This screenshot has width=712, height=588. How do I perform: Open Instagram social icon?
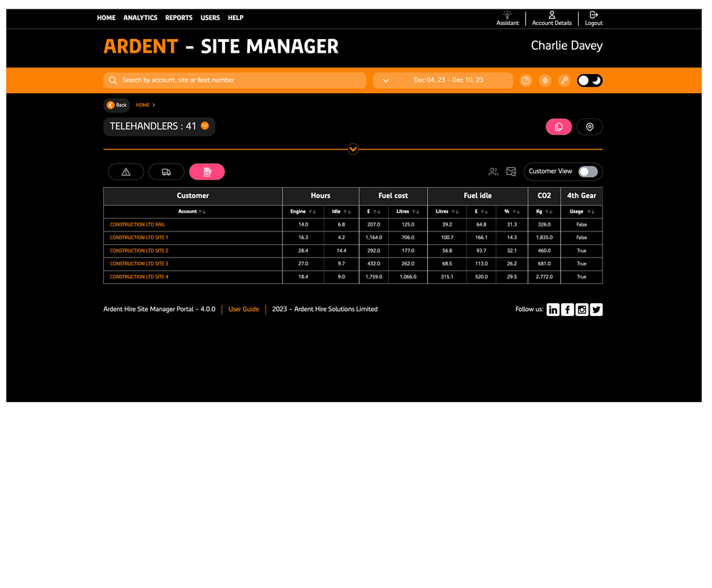pos(582,310)
